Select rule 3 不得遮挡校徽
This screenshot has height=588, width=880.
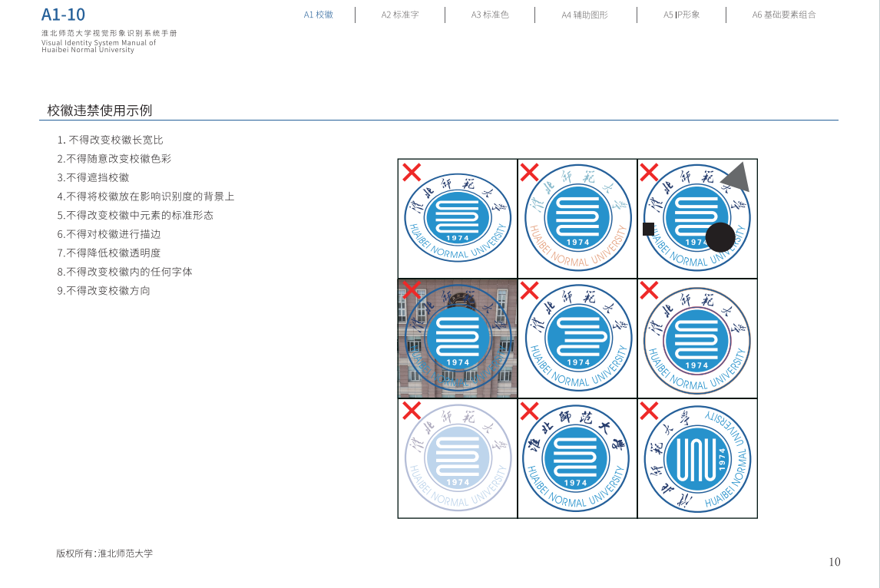coord(93,177)
